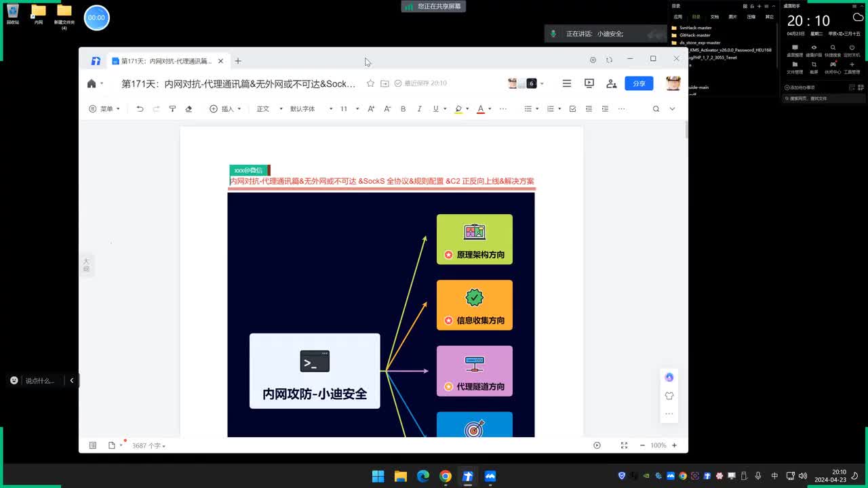Apply the yellow highlight color
The width and height of the screenshot is (868, 488).
pyautogui.click(x=458, y=108)
